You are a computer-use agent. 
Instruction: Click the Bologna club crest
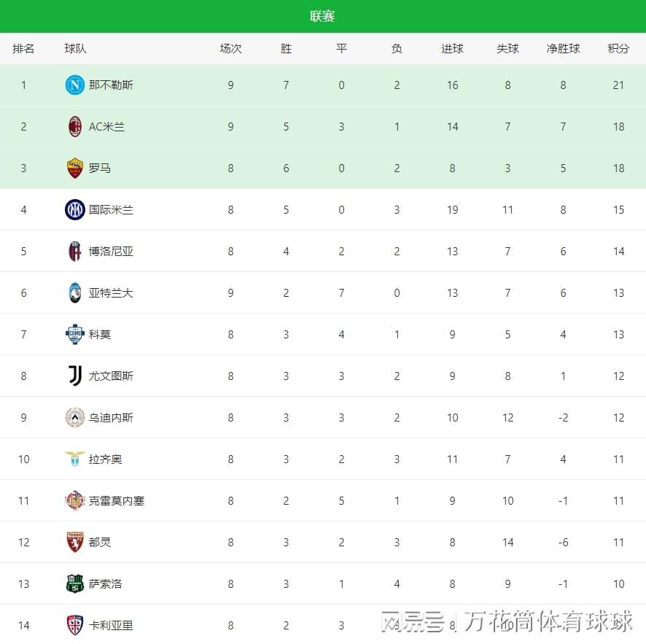pos(75,252)
